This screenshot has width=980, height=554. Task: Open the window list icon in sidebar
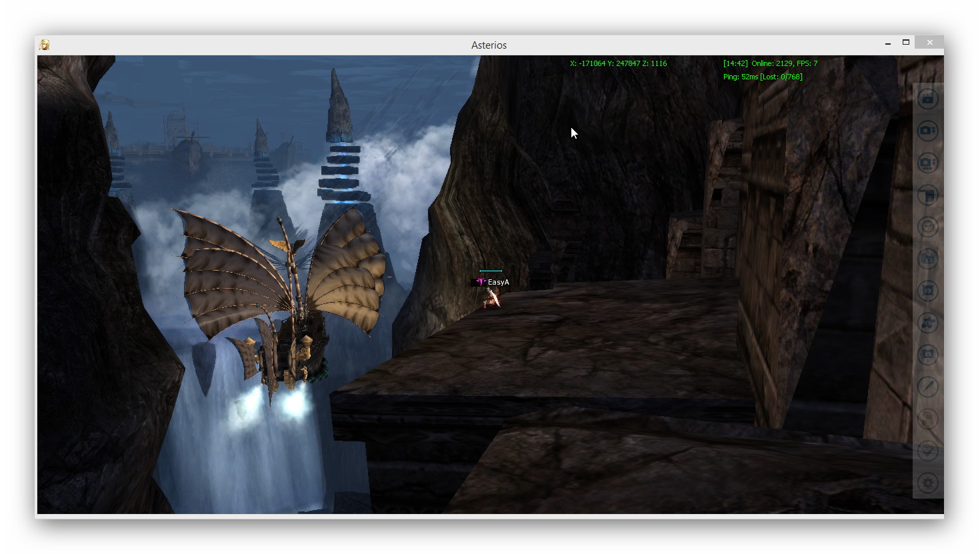point(928,195)
